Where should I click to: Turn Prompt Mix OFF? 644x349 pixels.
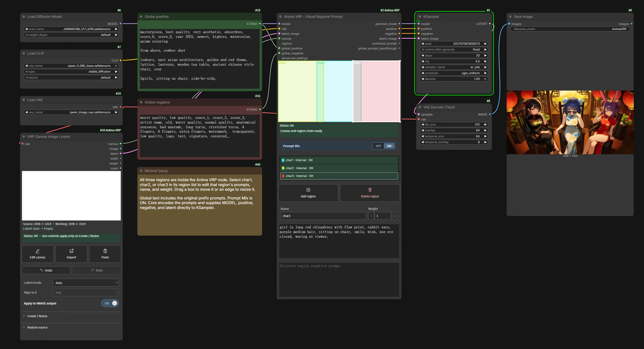[379, 146]
